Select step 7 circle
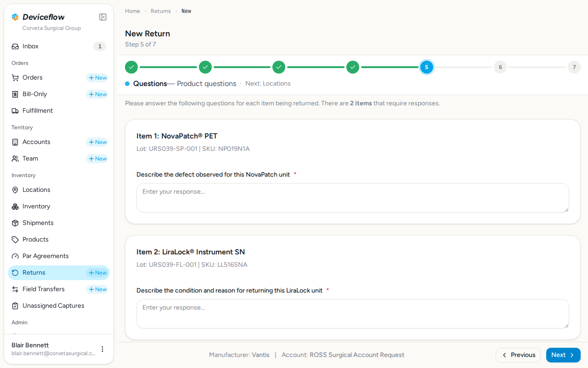This screenshot has width=588, height=368. pos(574,67)
